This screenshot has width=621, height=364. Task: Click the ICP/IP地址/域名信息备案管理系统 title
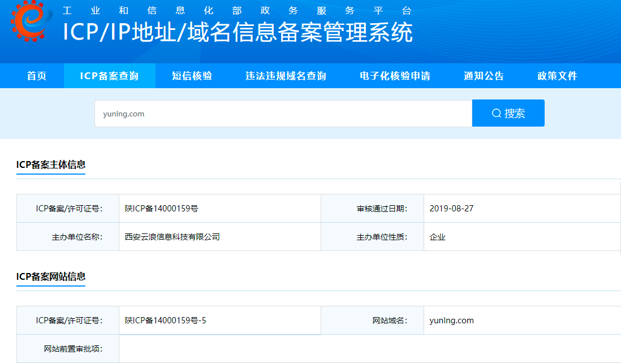pos(238,33)
